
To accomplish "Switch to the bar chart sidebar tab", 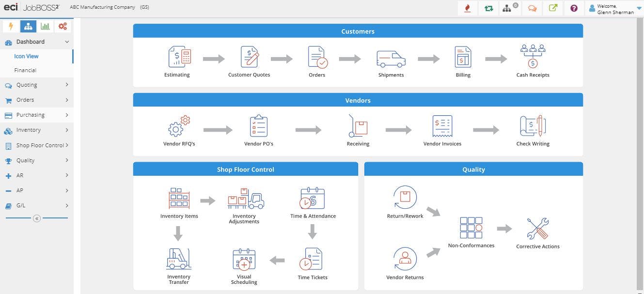I will point(45,26).
